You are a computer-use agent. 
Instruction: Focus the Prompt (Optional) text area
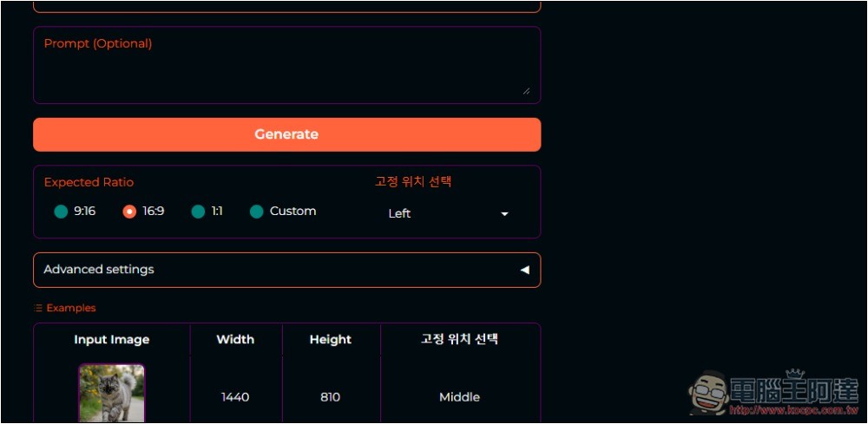[x=286, y=65]
